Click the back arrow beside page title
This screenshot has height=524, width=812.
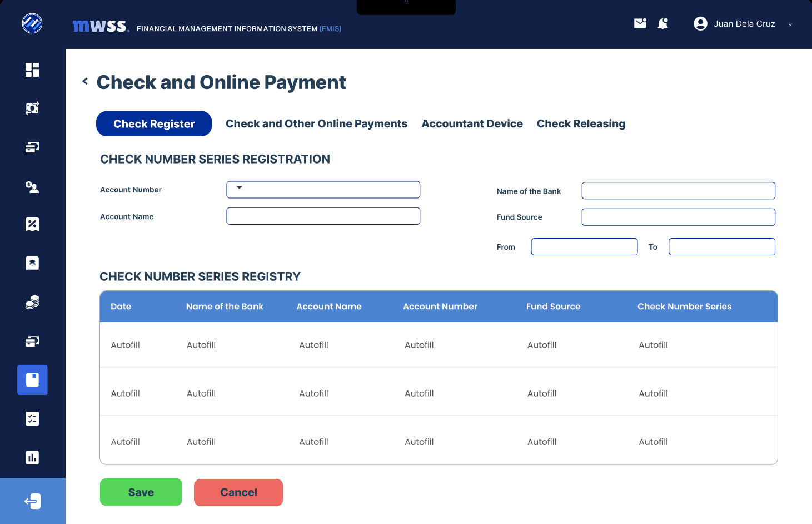click(85, 81)
